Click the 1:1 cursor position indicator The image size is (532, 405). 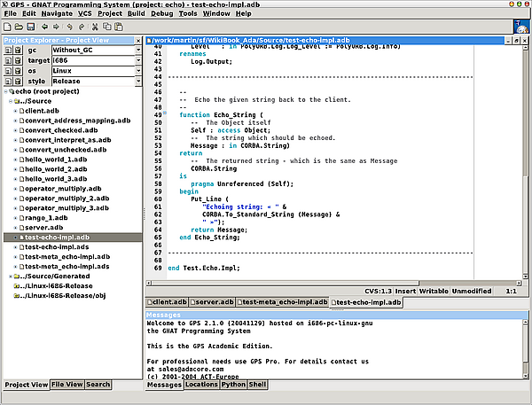tap(511, 291)
